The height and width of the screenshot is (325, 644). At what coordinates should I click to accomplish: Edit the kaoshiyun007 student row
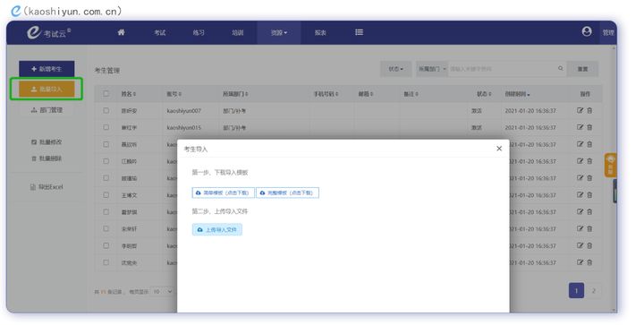[x=580, y=110]
